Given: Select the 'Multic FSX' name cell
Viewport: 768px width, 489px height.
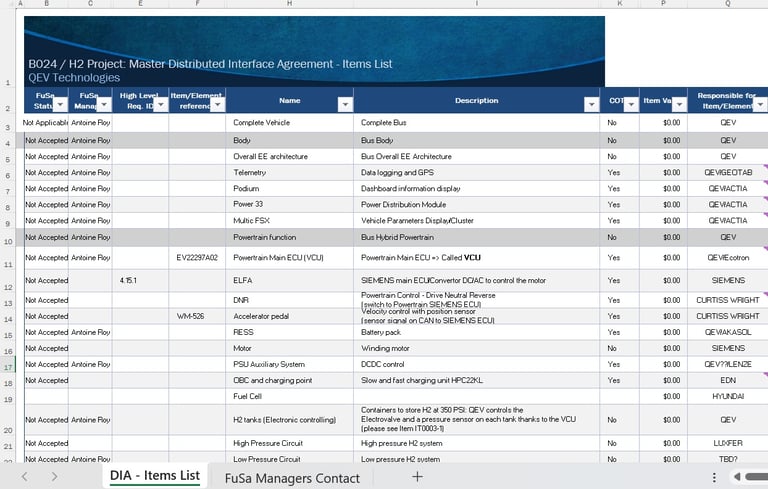Looking at the screenshot, I should pyautogui.click(x=289, y=220).
